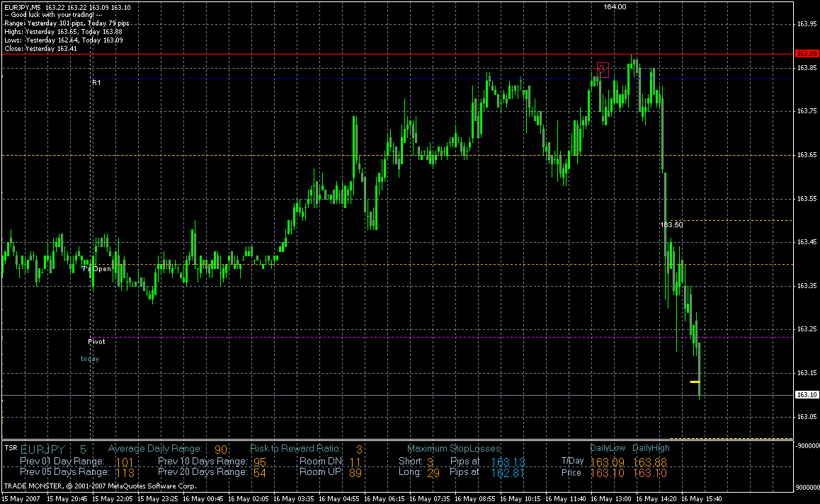Click 163.95 on the price scale

point(807,24)
